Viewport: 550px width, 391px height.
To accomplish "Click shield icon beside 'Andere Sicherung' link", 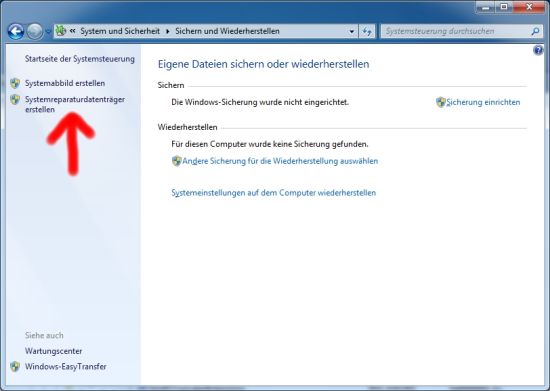I will click(x=176, y=161).
